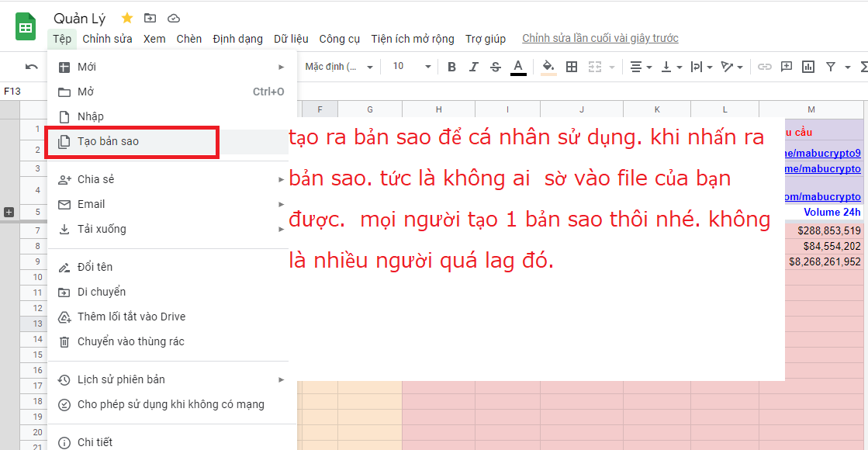Open the Email submenu

click(x=172, y=204)
